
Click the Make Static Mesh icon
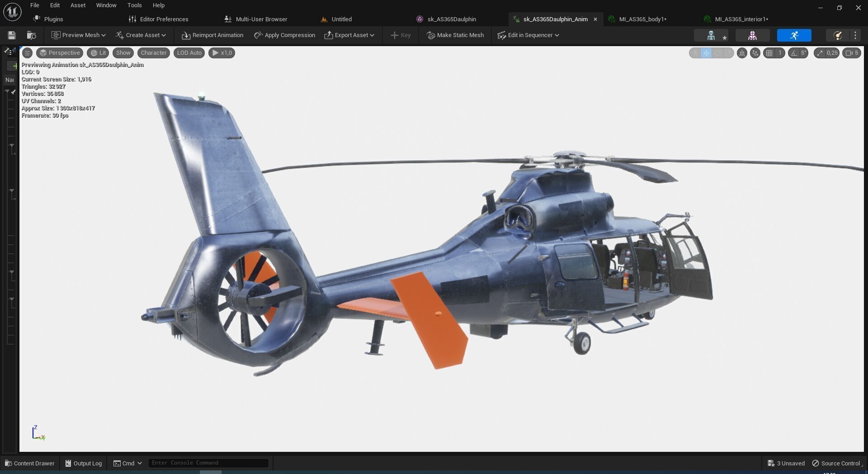pyautogui.click(x=431, y=35)
